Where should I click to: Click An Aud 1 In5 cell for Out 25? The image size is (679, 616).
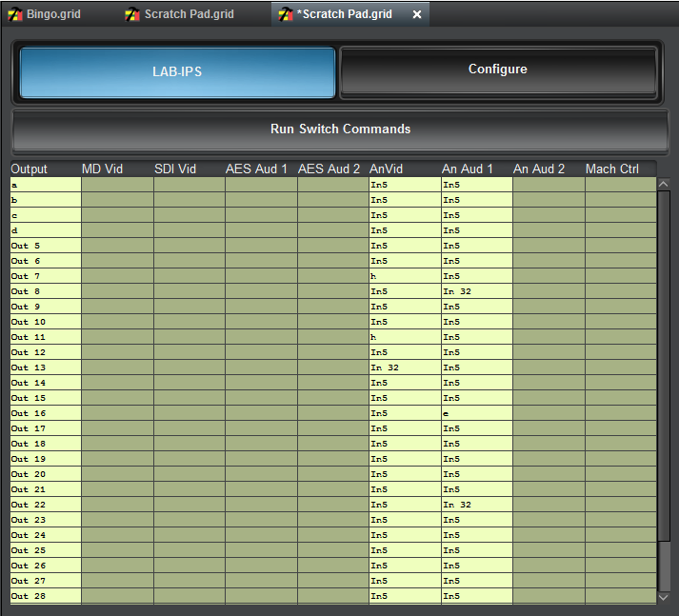(x=477, y=550)
